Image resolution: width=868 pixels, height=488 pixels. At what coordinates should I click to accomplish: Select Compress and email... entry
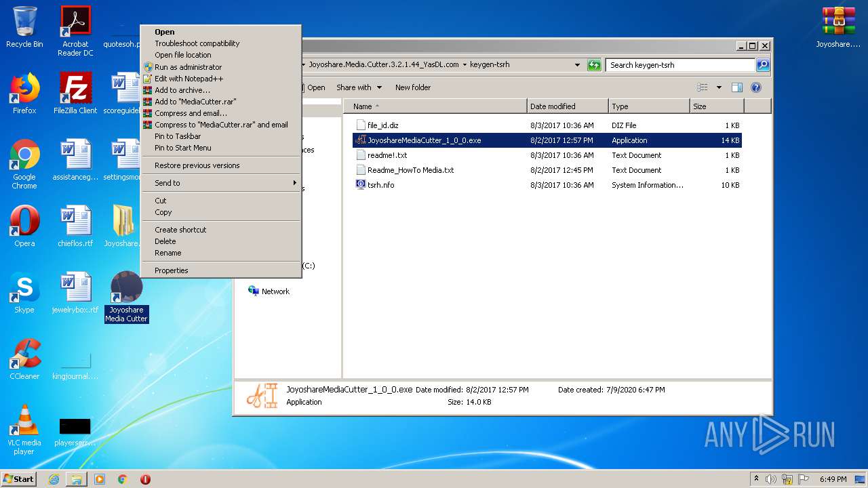pyautogui.click(x=221, y=113)
